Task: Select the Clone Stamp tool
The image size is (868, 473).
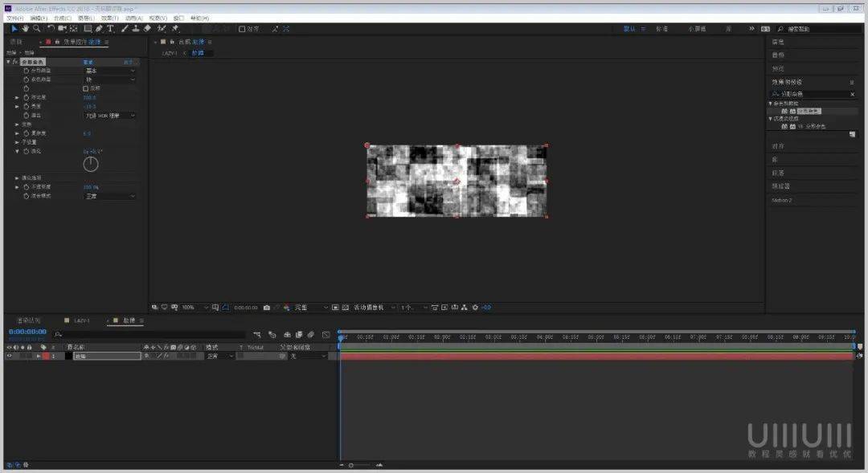Action: [x=136, y=29]
